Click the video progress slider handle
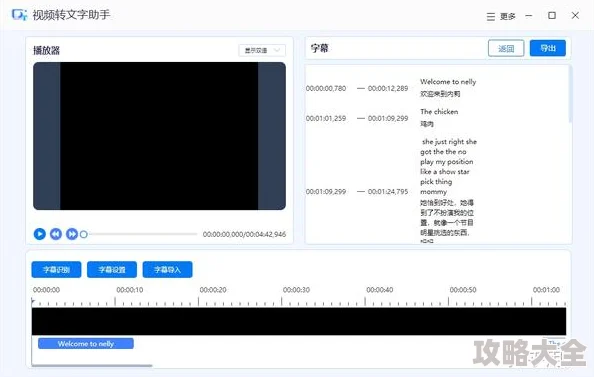Screen dimensions: 594x377 click(x=84, y=235)
